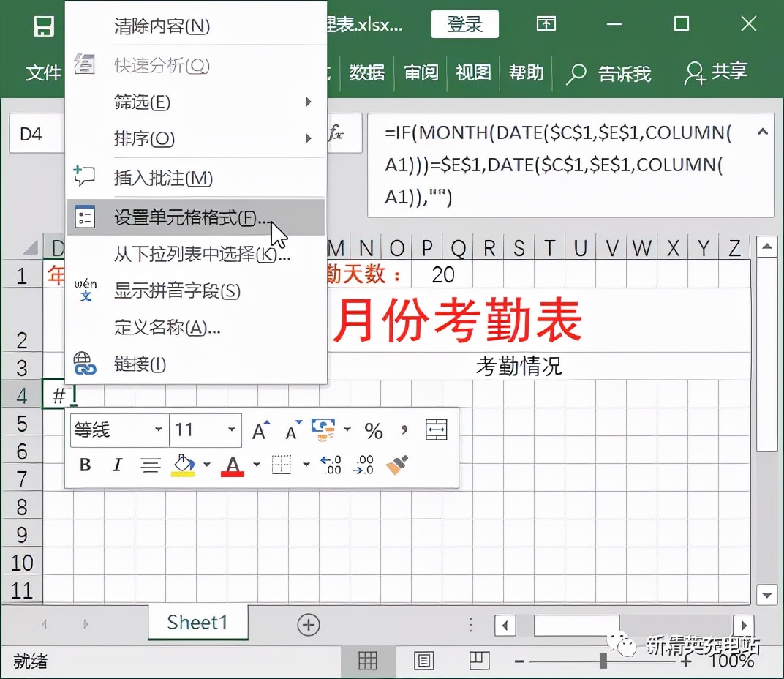Apply Percent Style to the cell
The height and width of the screenshot is (679, 784).
click(x=373, y=430)
